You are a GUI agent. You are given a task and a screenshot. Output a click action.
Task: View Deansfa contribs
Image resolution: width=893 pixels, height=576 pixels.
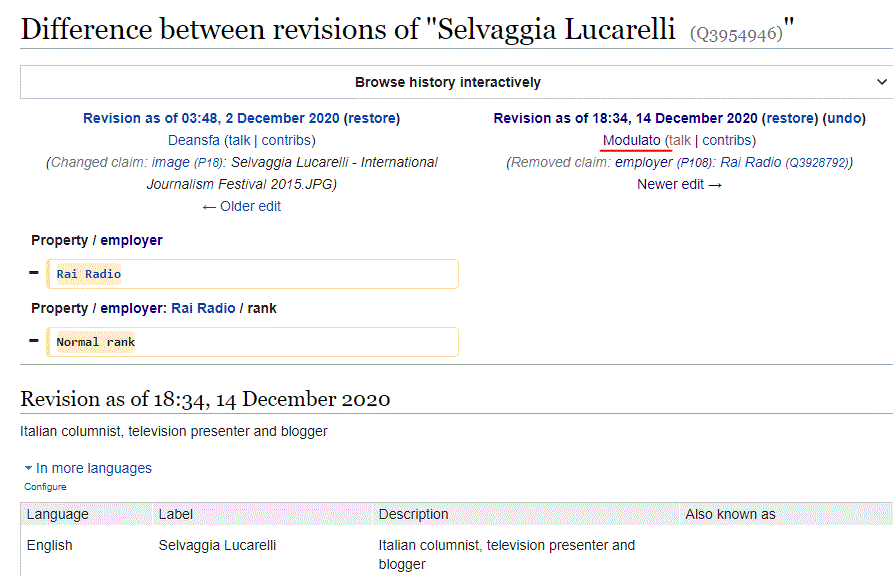(286, 140)
